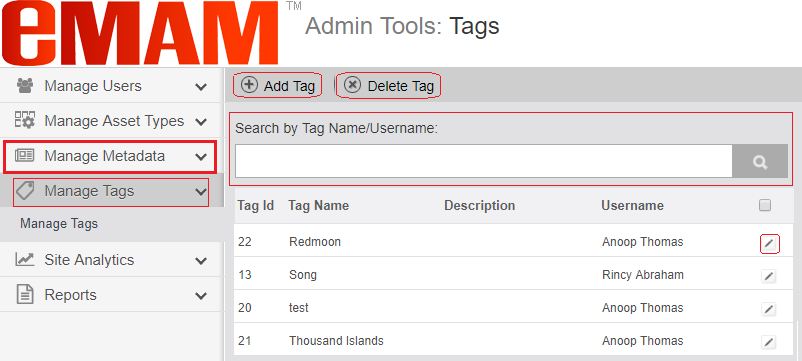
Task: Click the Manage Asset Types gear icon
Action: [25, 121]
